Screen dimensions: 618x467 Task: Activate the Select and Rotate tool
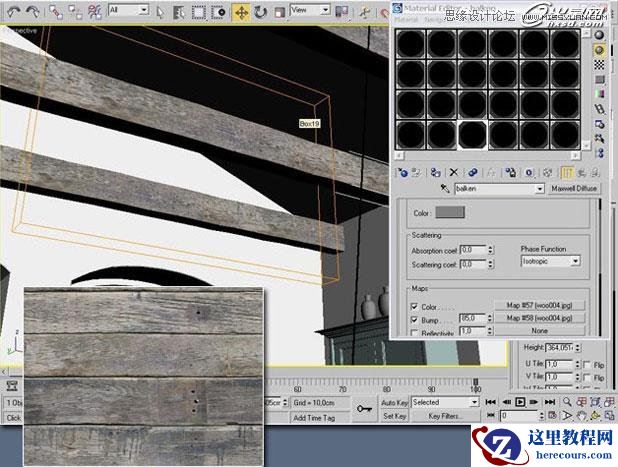pyautogui.click(x=260, y=12)
